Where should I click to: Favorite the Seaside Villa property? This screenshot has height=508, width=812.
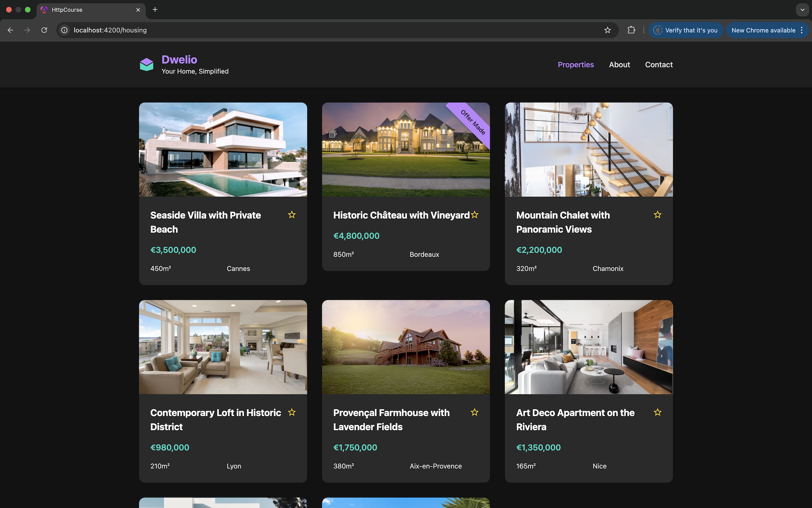pyautogui.click(x=291, y=215)
